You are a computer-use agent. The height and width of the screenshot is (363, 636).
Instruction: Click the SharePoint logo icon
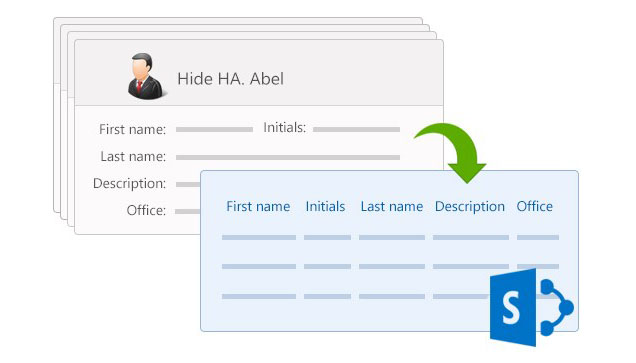click(532, 307)
